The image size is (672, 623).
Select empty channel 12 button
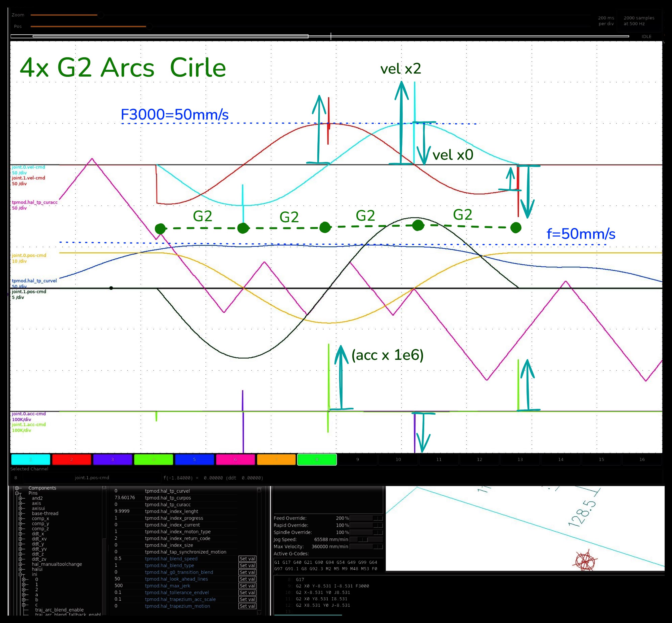480,460
